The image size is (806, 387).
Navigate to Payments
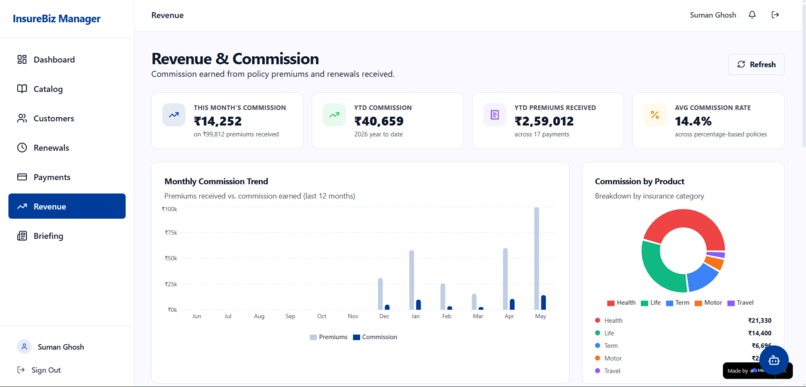pos(67,177)
